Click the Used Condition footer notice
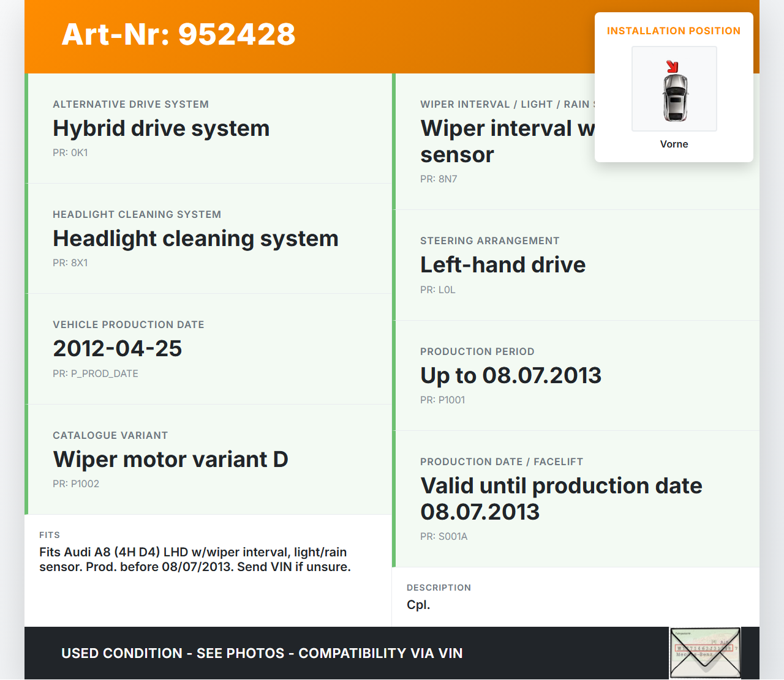Image resolution: width=784 pixels, height=680 pixels. (262, 653)
